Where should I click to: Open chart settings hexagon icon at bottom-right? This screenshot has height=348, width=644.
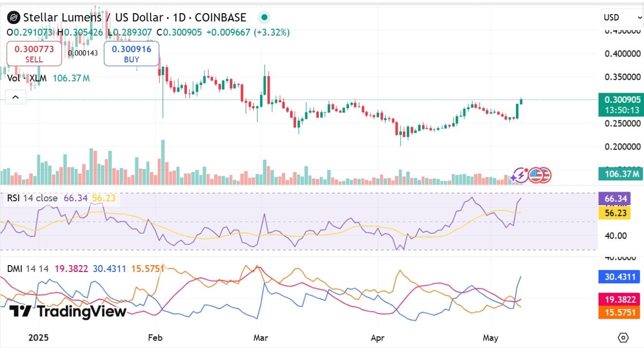point(623,337)
